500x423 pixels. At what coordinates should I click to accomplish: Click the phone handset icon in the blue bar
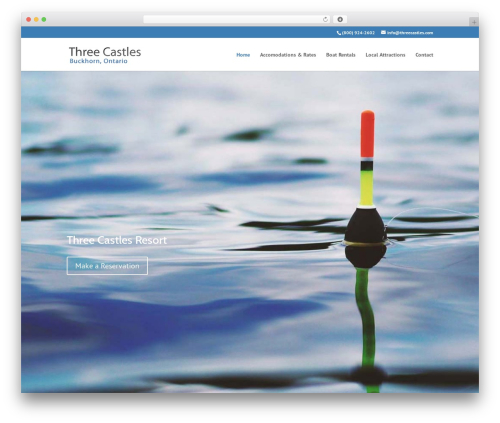click(x=339, y=33)
